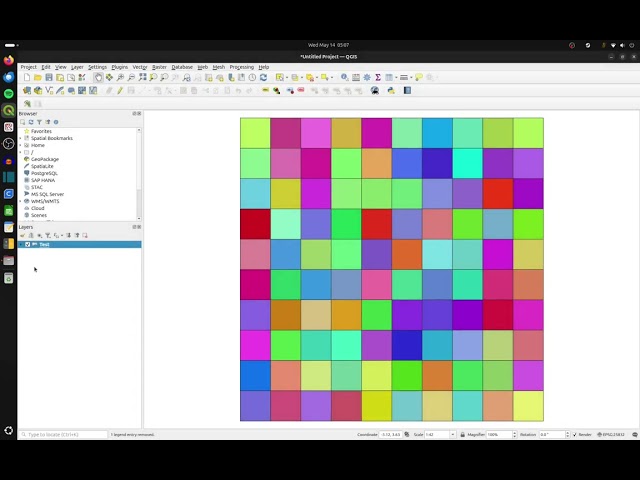Show the Statistical Summary sigma icon

378,77
